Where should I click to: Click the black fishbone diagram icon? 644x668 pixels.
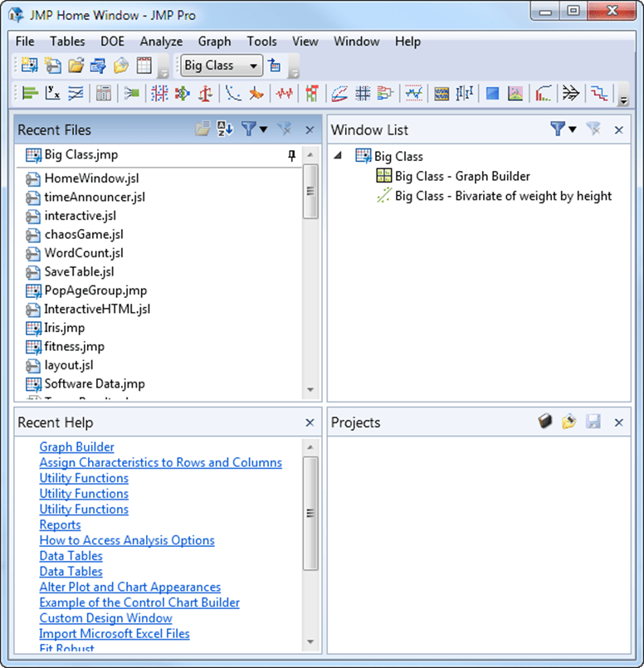tap(571, 93)
